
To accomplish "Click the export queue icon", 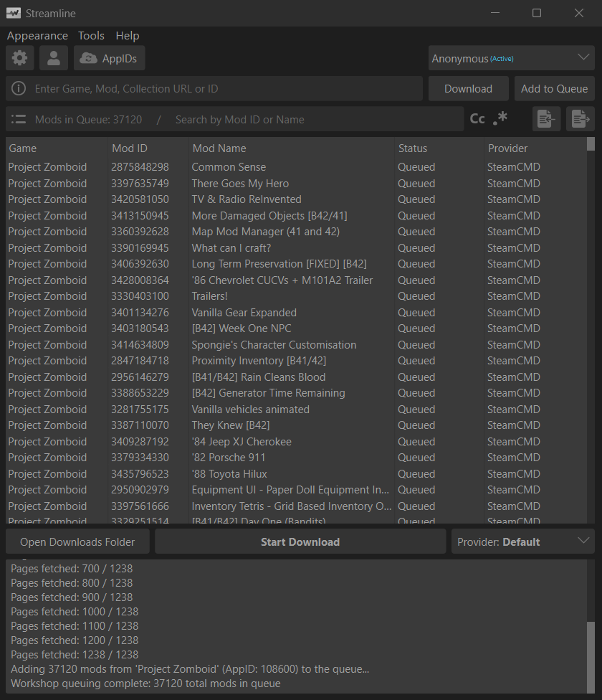I will click(x=580, y=119).
